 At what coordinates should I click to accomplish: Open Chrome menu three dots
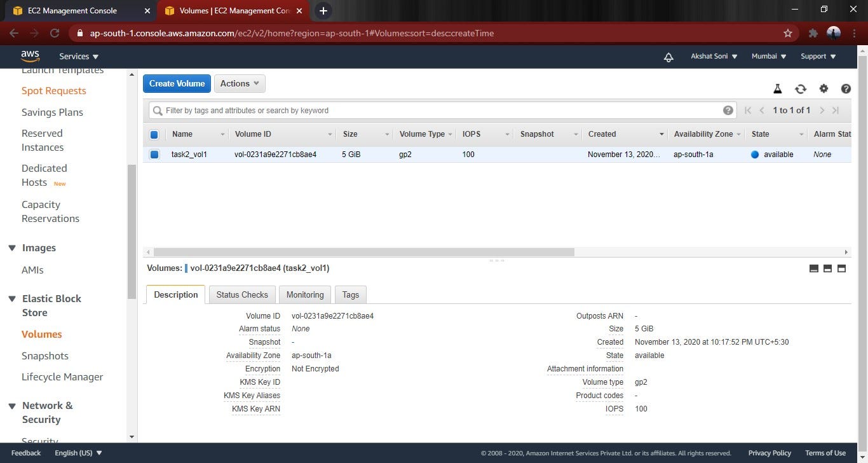(855, 33)
